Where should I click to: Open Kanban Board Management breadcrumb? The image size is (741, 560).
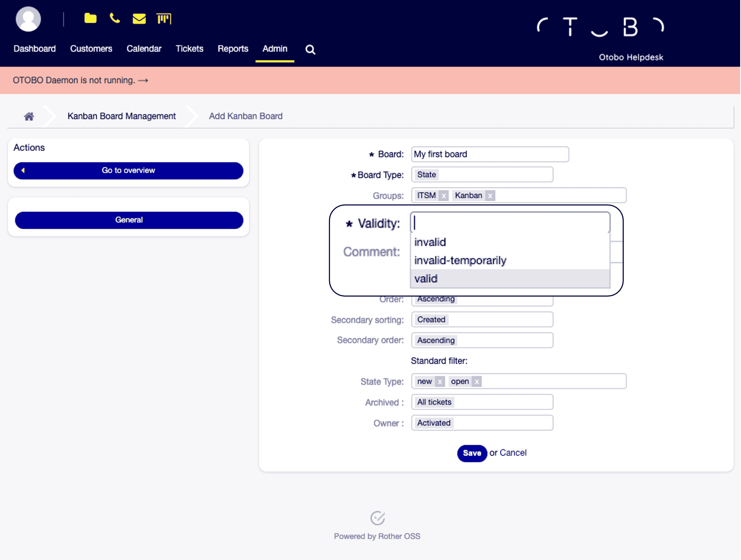tap(122, 116)
